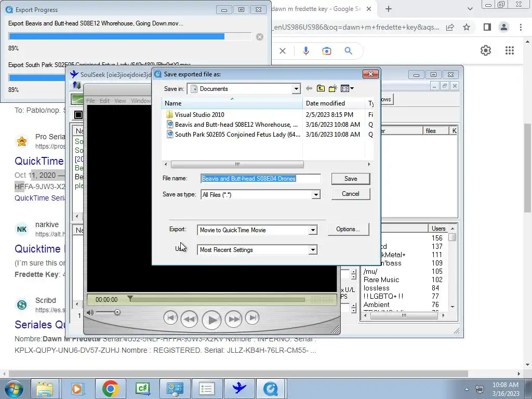Bookmark this page with star icon
Viewport: 532px width, 399px height.
click(x=467, y=27)
